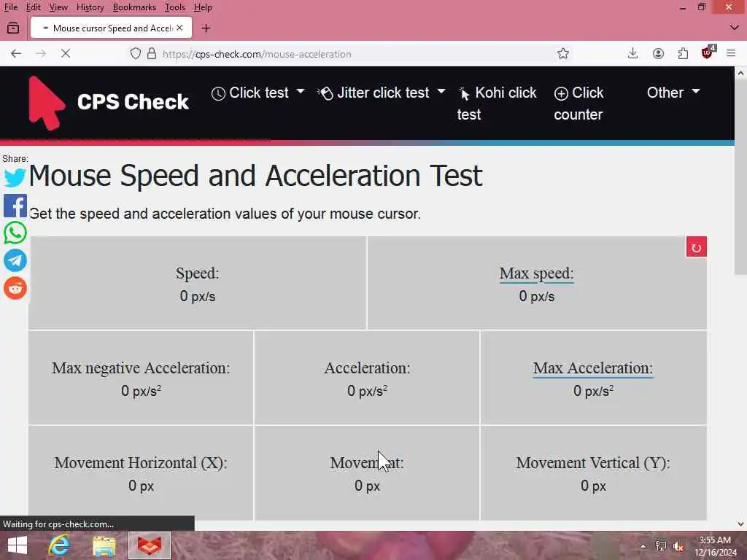
Task: Launch Internet Explorer from taskbar
Action: pos(59,545)
